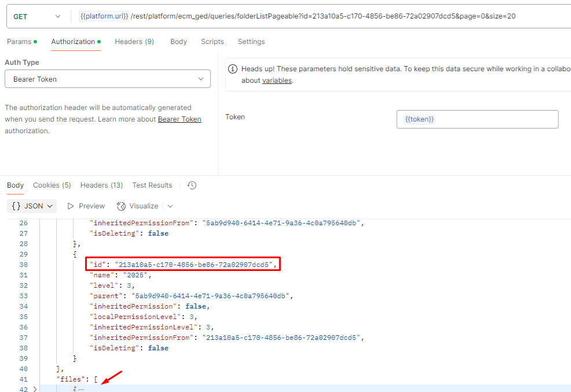Click line number 30 in the gutter
This screenshot has height=392, width=571.
(24, 265)
